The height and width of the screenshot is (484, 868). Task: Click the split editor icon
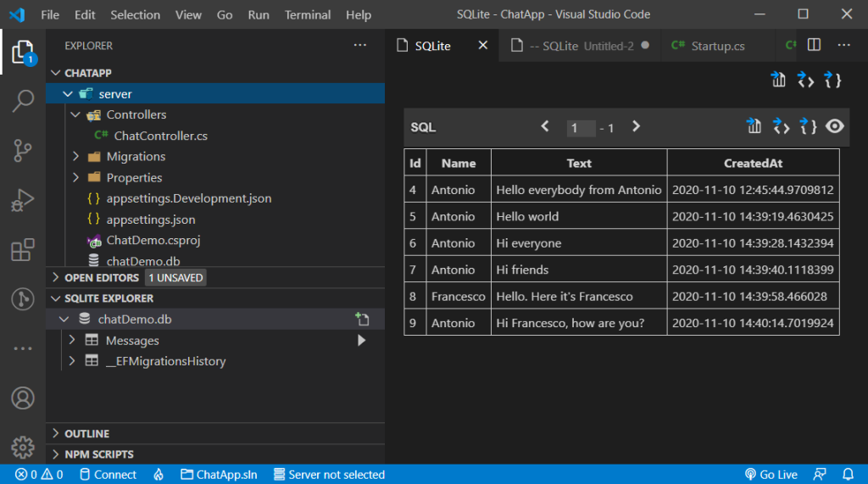point(814,45)
